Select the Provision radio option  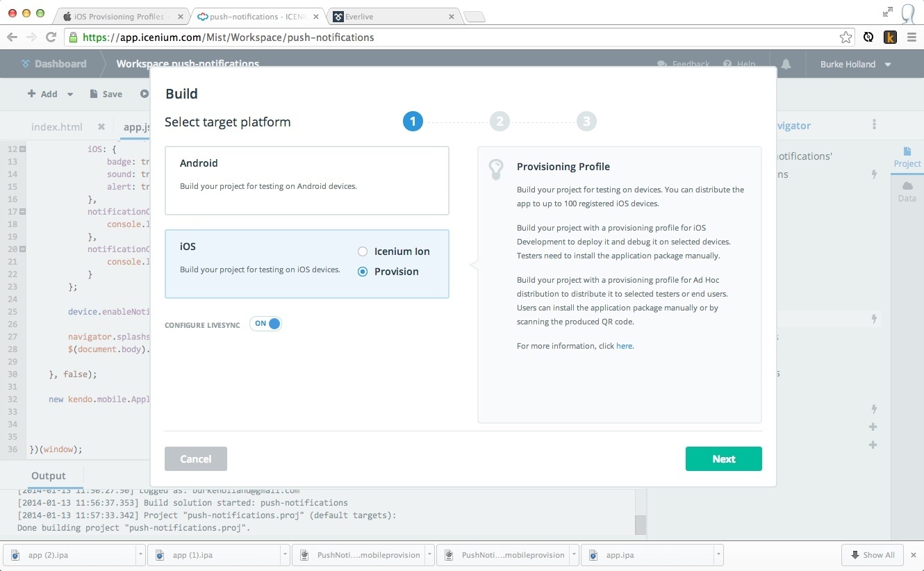tap(363, 272)
